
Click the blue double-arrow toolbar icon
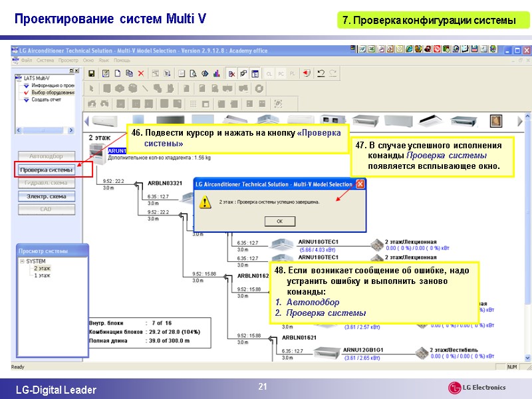click(x=205, y=74)
